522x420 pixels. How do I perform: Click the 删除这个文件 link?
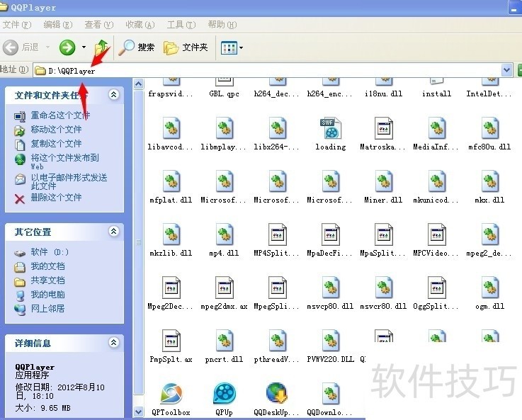coord(56,198)
